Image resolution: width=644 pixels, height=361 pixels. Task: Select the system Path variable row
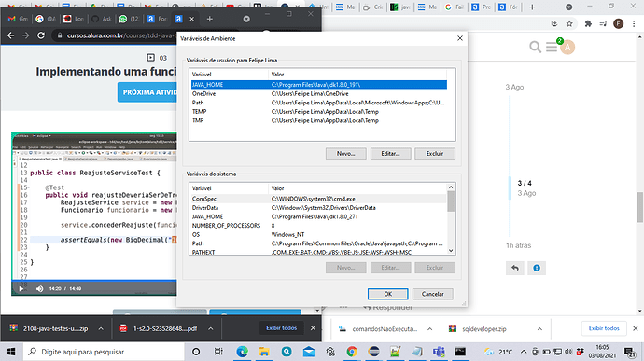[318, 243]
